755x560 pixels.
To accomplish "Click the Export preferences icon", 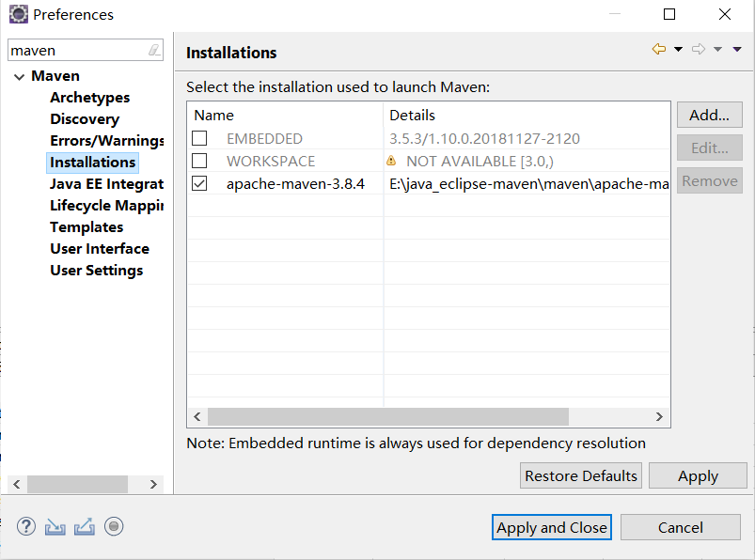I will [85, 526].
